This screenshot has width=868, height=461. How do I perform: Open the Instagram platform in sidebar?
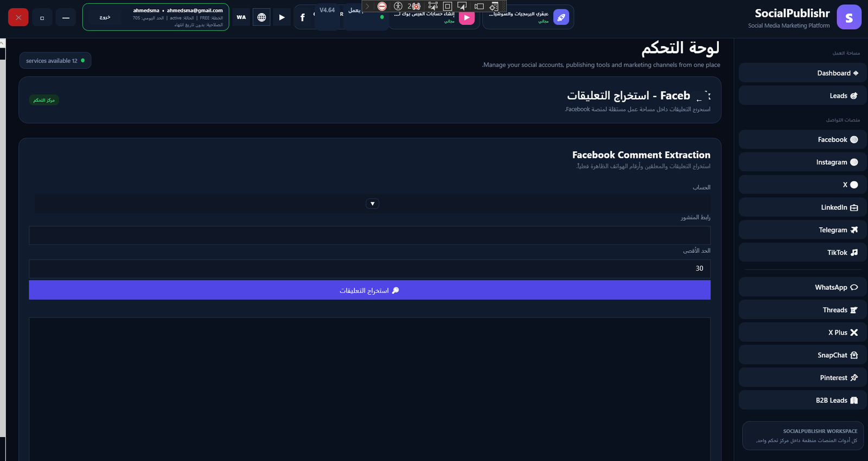pyautogui.click(x=802, y=162)
